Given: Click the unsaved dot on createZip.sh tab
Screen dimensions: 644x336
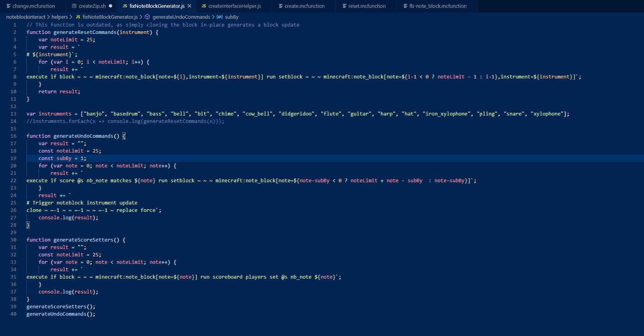Looking at the screenshot, I should coord(111,6).
